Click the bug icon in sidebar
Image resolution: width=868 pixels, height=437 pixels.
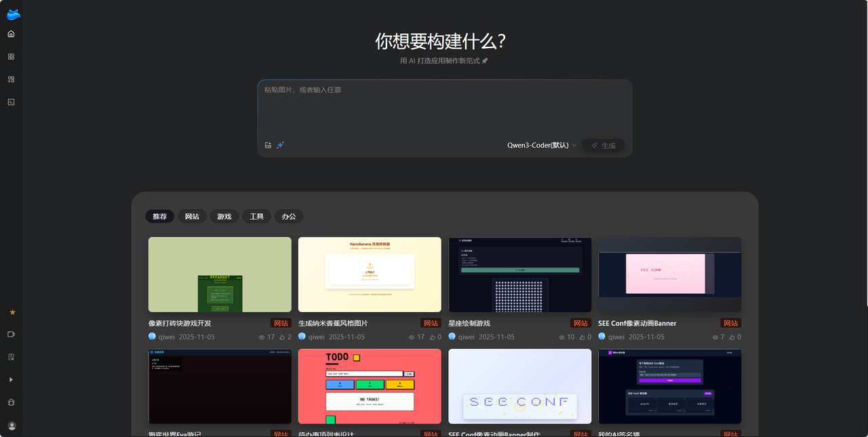[11, 402]
